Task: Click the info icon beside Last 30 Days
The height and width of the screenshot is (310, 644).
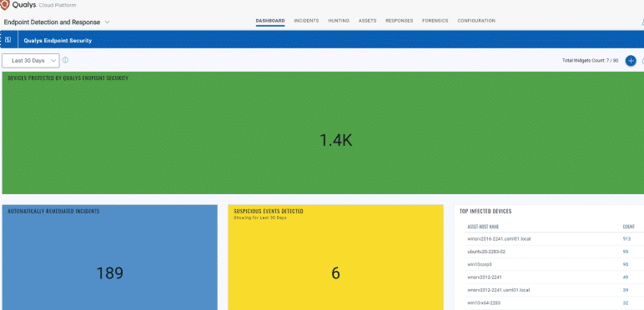Action: coord(65,60)
